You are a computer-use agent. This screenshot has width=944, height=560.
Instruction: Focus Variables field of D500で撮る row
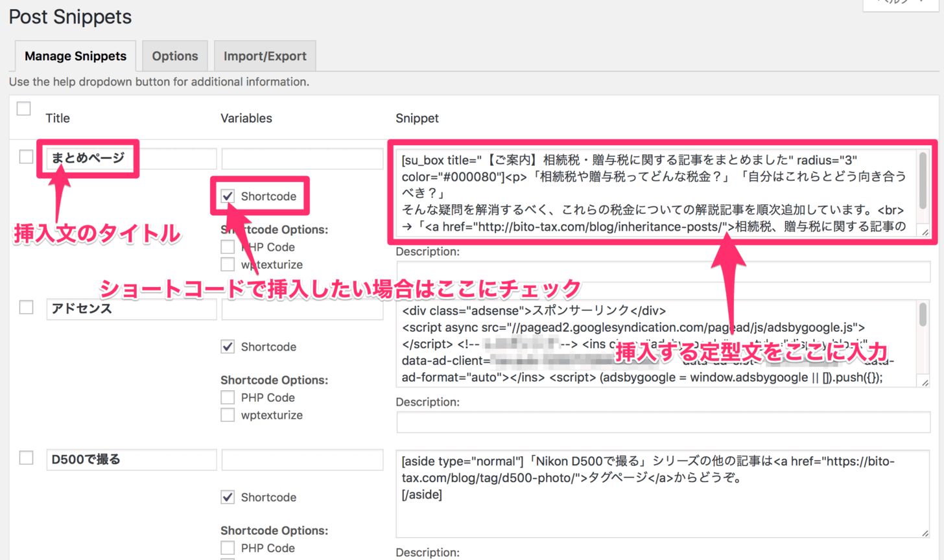click(302, 460)
